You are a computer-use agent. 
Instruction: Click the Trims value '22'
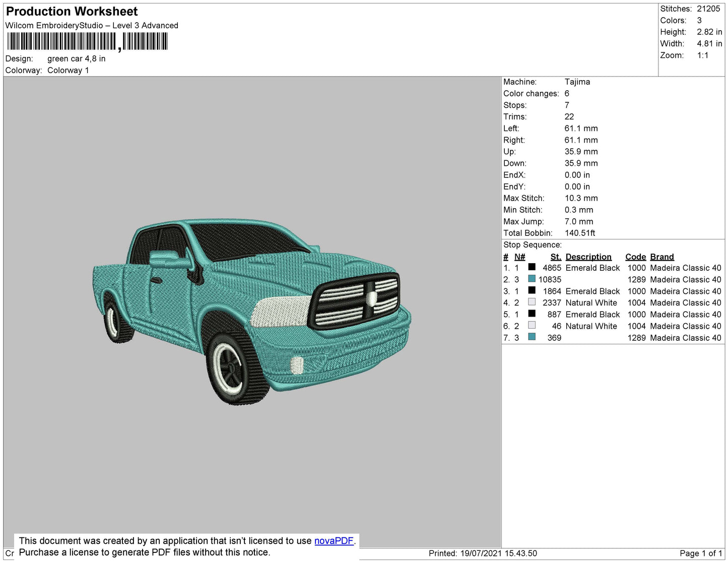pos(569,116)
